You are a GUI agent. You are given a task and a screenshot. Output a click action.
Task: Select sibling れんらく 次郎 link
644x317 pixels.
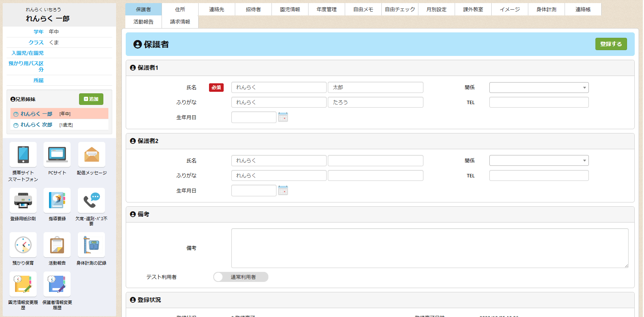[36, 125]
